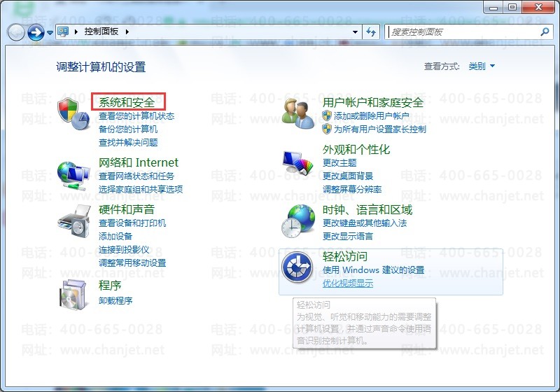Click the User Accounts people icon
This screenshot has width=560, height=392.
pyautogui.click(x=297, y=113)
